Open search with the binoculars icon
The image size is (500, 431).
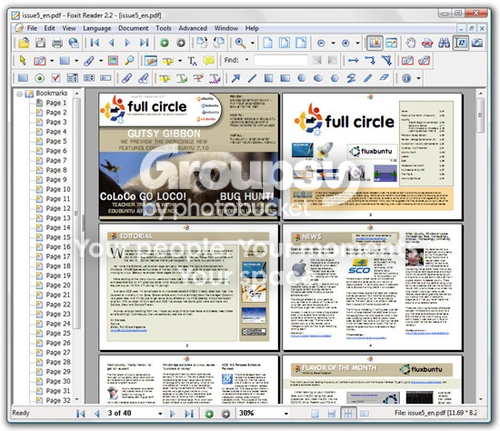click(x=444, y=43)
